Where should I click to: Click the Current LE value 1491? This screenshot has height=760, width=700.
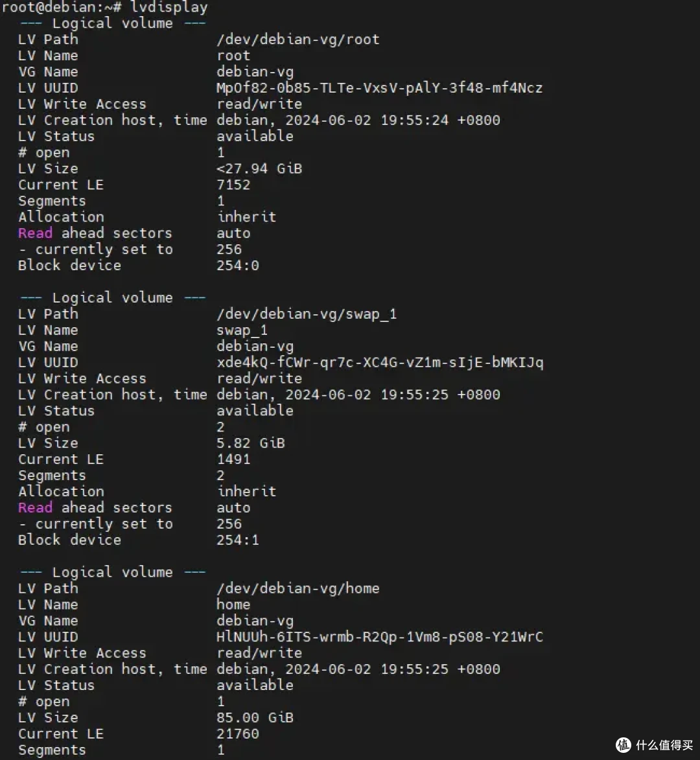click(233, 459)
